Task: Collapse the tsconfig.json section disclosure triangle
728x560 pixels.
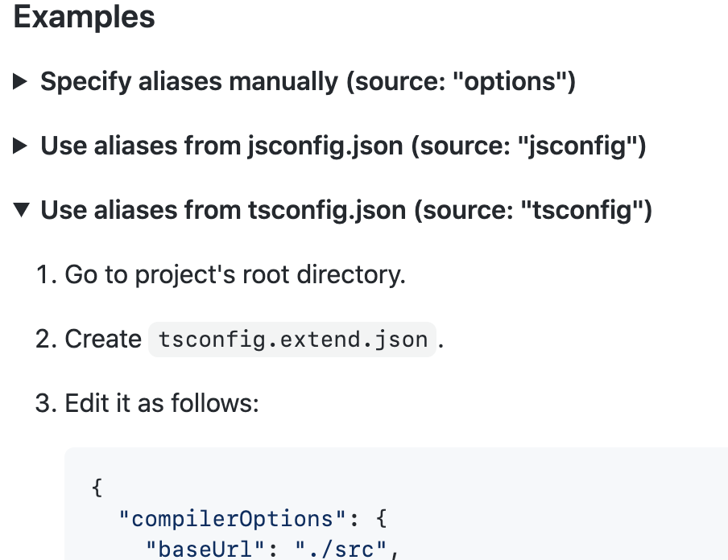Action: (22, 211)
